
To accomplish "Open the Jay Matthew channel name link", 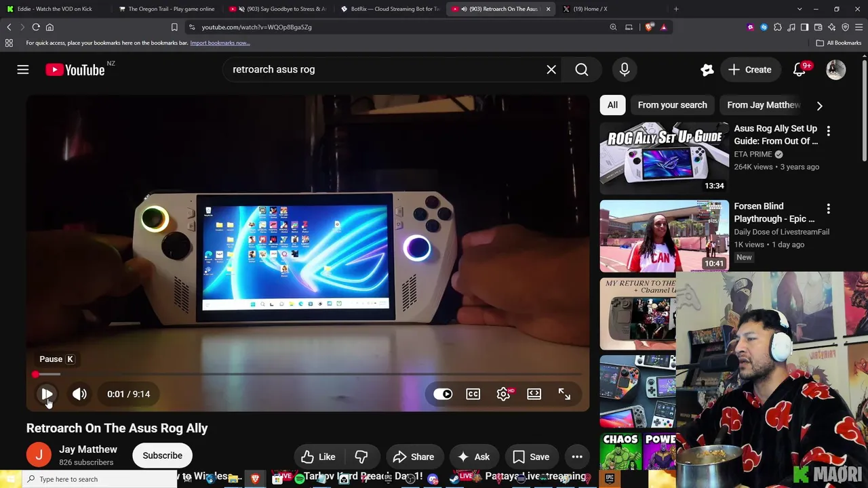I will pyautogui.click(x=88, y=449).
